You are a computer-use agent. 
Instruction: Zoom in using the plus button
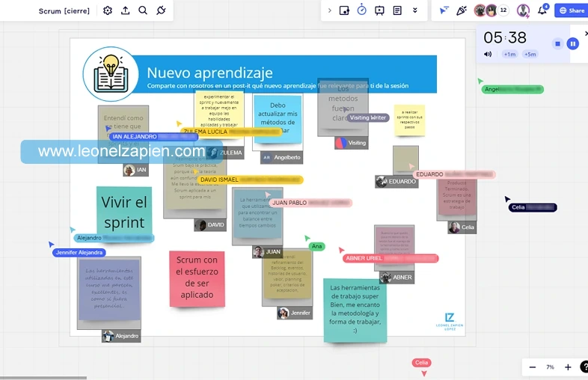[568, 367]
